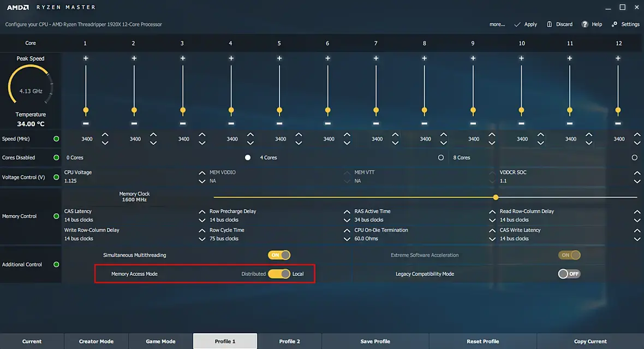Switch to the Game Mode tab

point(160,341)
